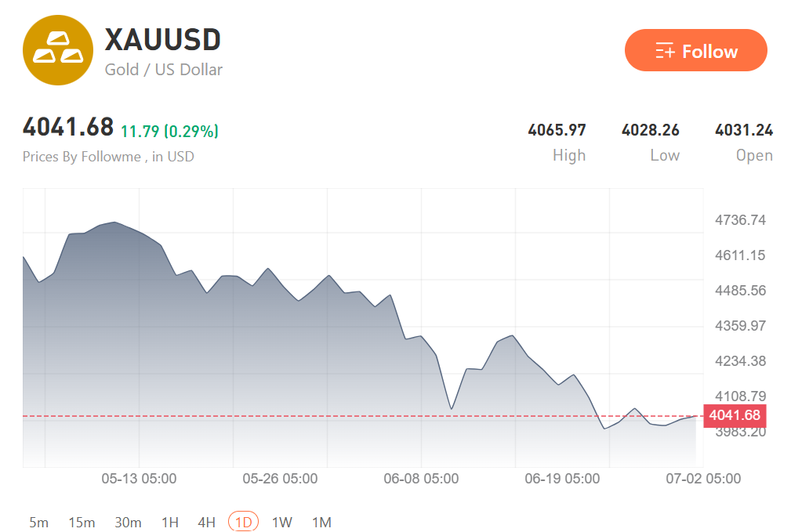Click the Low value 4028.26
791x532 pixels.
650,130
